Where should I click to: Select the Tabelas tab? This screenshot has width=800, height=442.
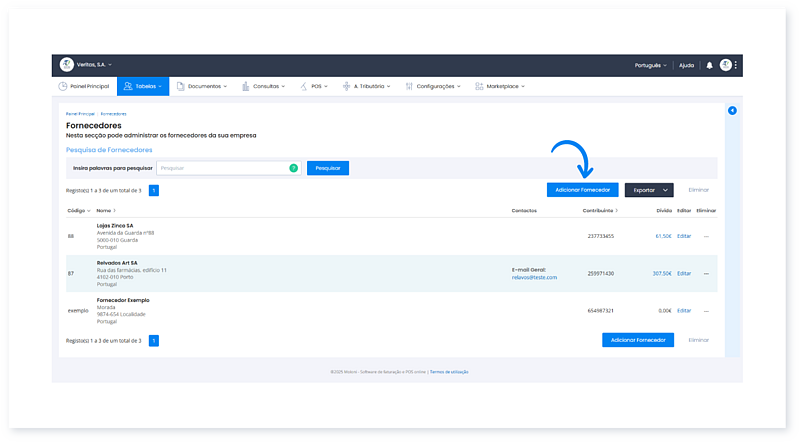point(142,87)
